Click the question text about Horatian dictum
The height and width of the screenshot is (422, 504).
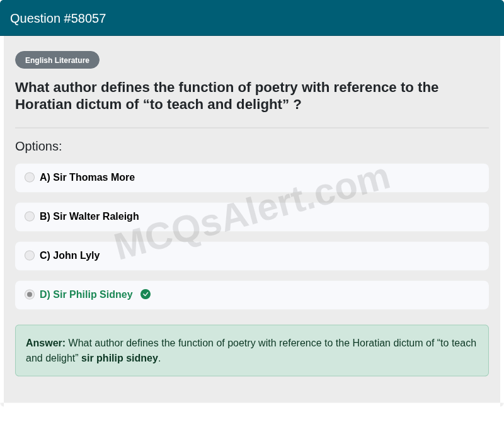click(x=227, y=96)
